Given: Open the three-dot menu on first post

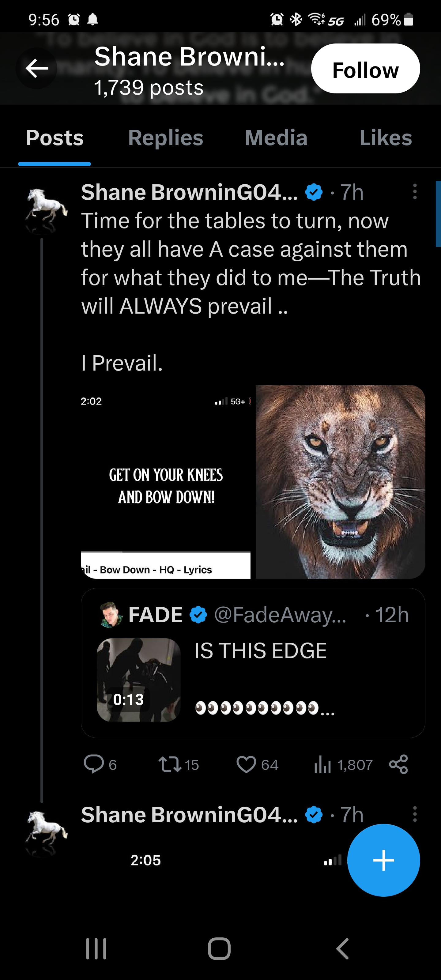Looking at the screenshot, I should 415,192.
